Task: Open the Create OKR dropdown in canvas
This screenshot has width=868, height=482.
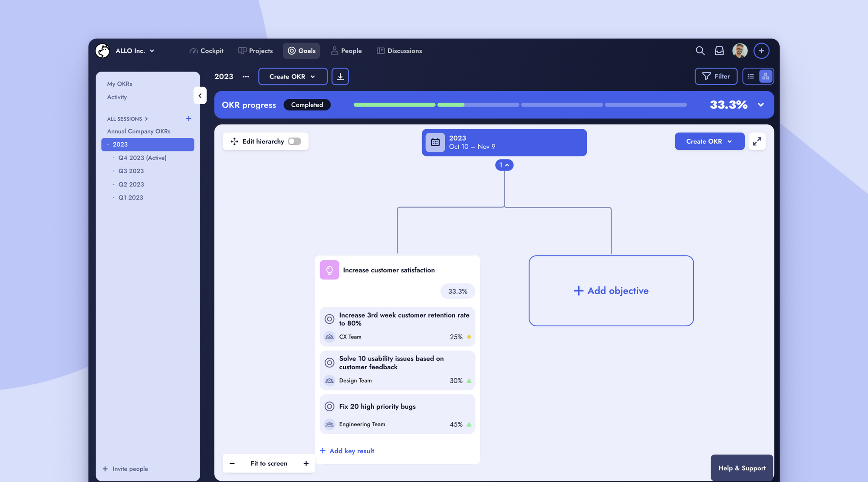Action: 709,141
